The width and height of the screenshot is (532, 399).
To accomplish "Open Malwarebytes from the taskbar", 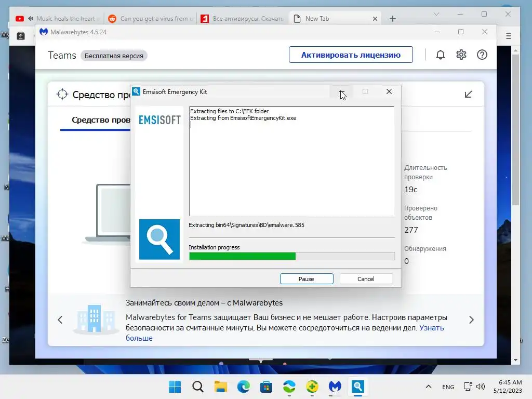I will [335, 387].
